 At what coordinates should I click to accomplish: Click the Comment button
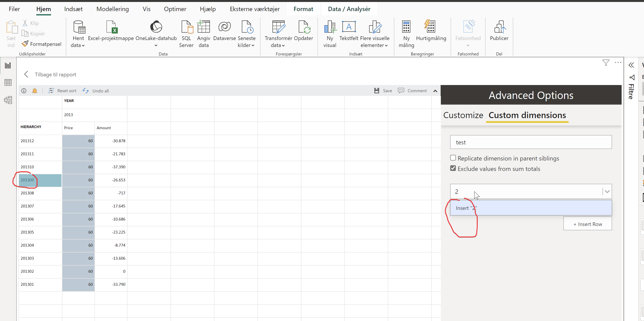pos(412,90)
